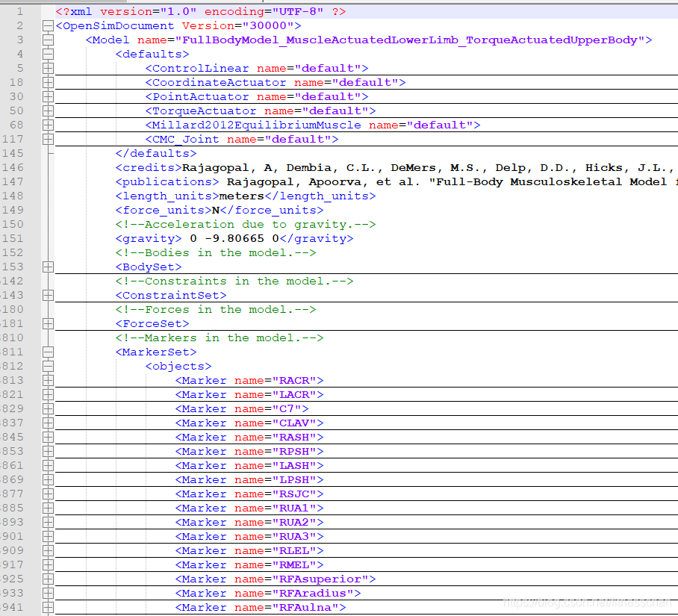This screenshot has height=616, width=678.
Task: Expand the RSJC marker block
Action: pos(48,494)
